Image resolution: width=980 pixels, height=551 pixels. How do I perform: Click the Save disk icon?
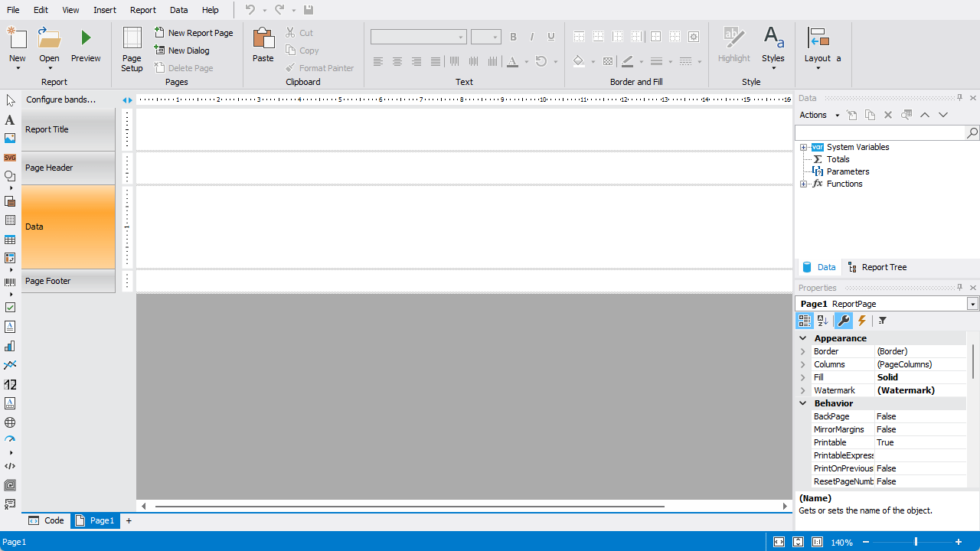click(x=308, y=10)
